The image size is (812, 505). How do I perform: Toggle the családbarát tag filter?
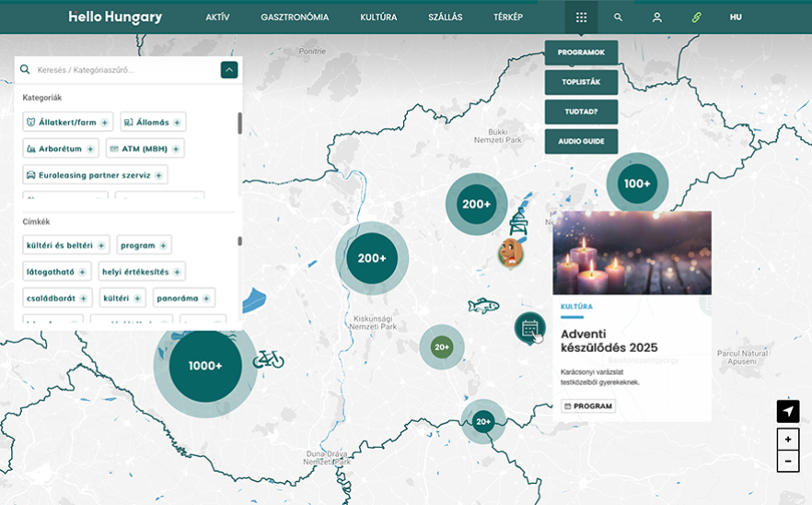pyautogui.click(x=59, y=298)
